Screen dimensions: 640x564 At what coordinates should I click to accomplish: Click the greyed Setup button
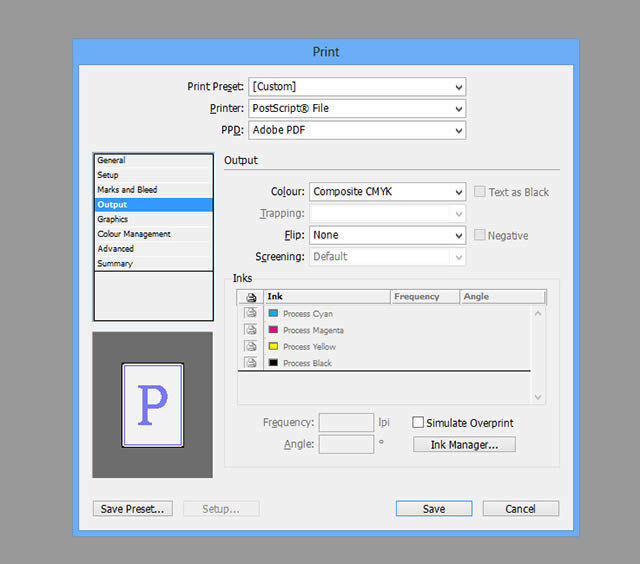[221, 509]
